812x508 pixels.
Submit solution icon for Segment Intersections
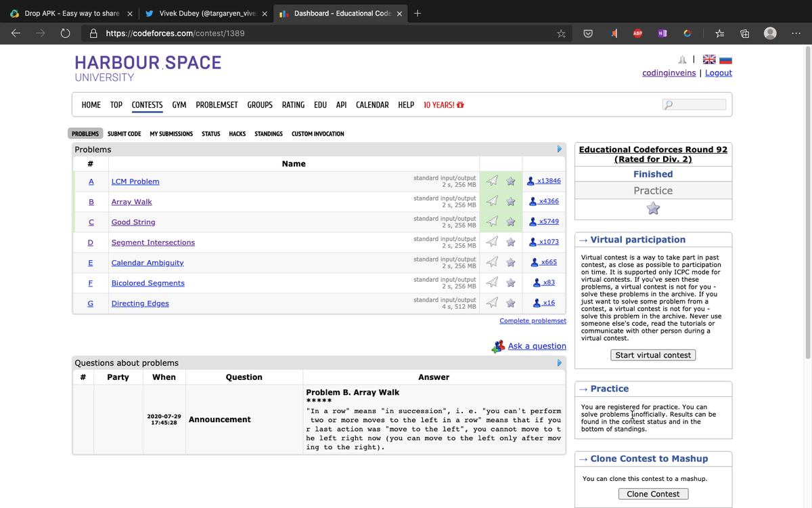[493, 242]
